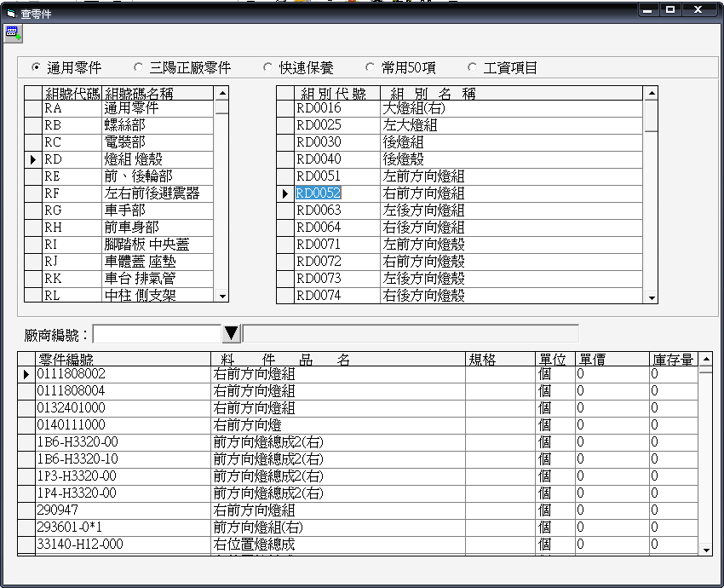
Task: Select the 常用50項 radio option
Action: 370,67
